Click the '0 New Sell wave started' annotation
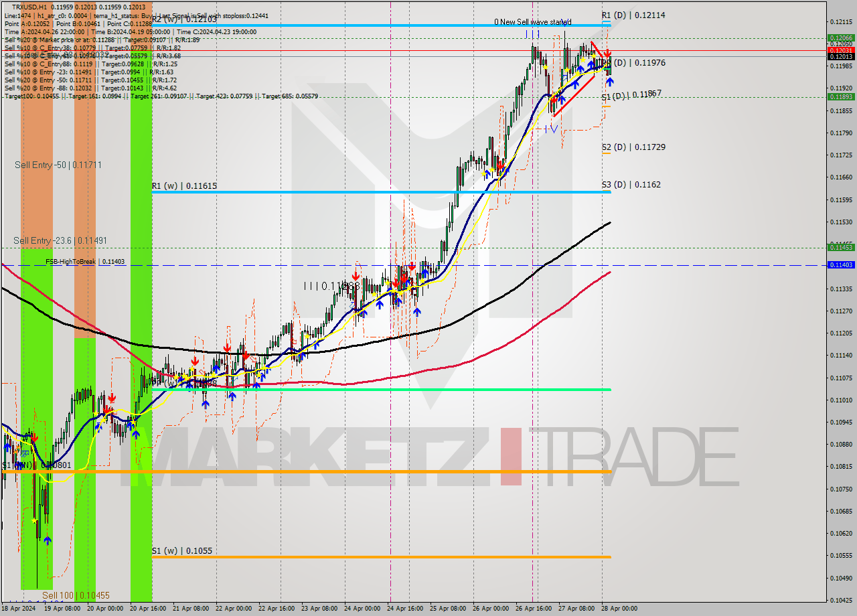 [x=533, y=22]
